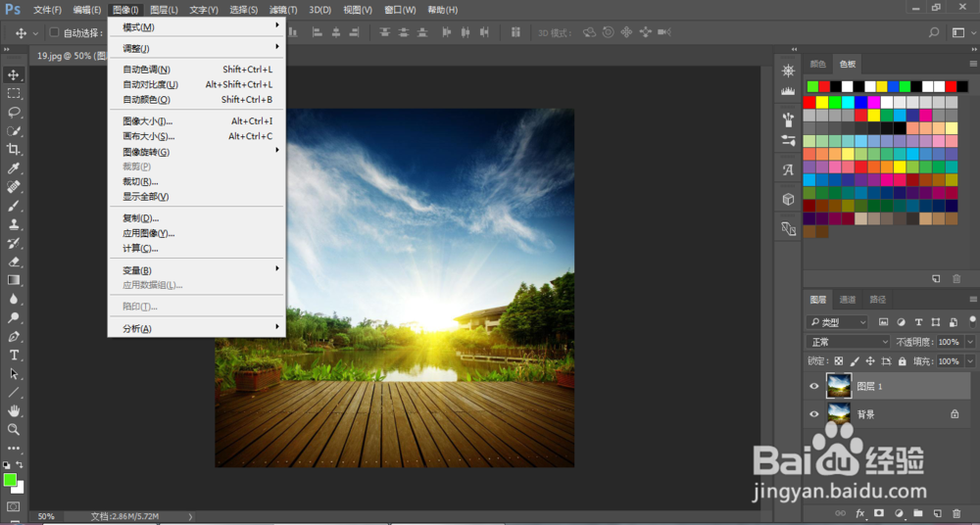Toggle lock transparent pixels icon
Screen dimensions: 980x525
(x=839, y=361)
